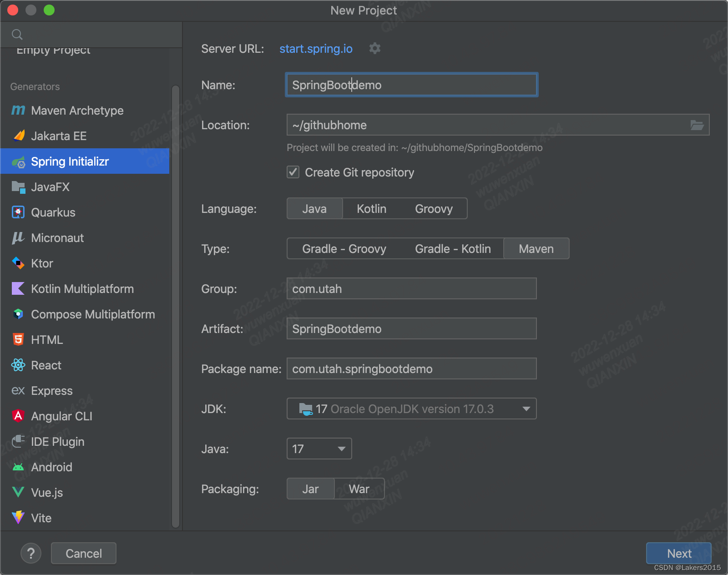Screen dimensions: 728x575
Task: Choose the Quarkus generator
Action: click(x=53, y=212)
